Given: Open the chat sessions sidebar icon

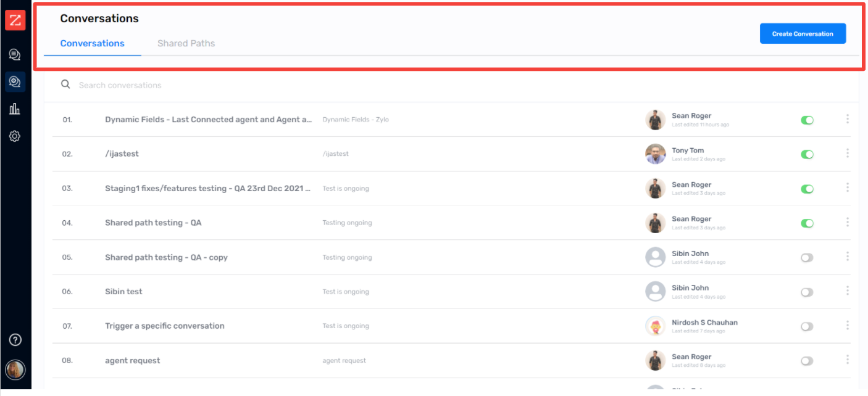Looking at the screenshot, I should pos(15,54).
